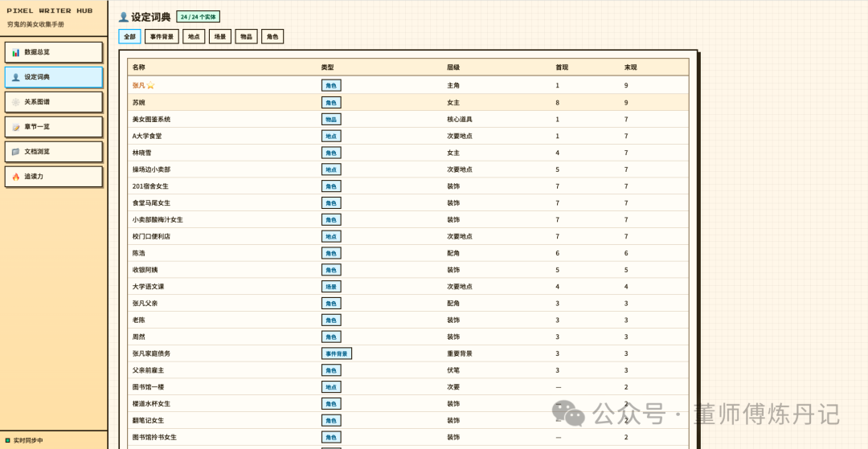Click the 24 / 24 个实体 badge
This screenshot has height=449, width=868.
(199, 17)
